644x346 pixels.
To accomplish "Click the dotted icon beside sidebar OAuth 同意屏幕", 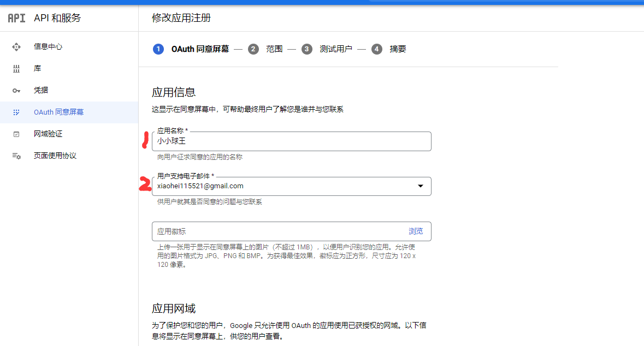I will 16,112.
